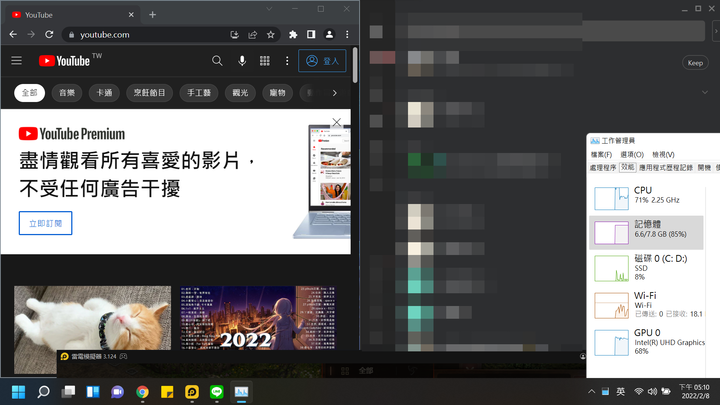Open LINE app from taskbar
Image resolution: width=720 pixels, height=405 pixels.
(x=217, y=392)
